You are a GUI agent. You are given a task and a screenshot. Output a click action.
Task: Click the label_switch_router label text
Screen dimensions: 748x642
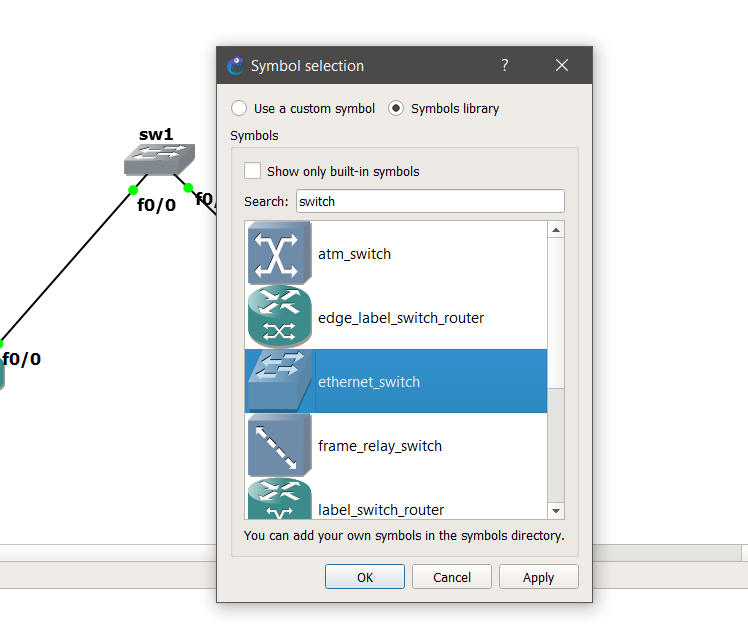click(x=381, y=510)
